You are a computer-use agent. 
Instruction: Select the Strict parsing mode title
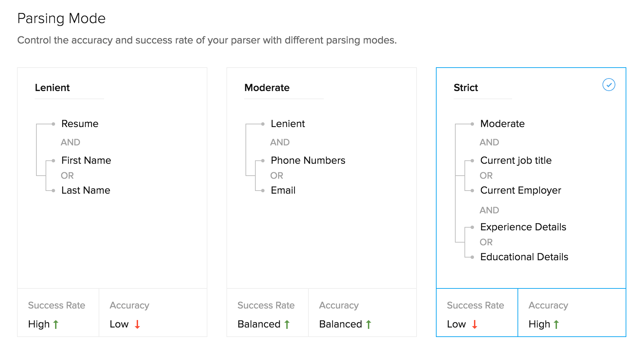click(x=466, y=88)
